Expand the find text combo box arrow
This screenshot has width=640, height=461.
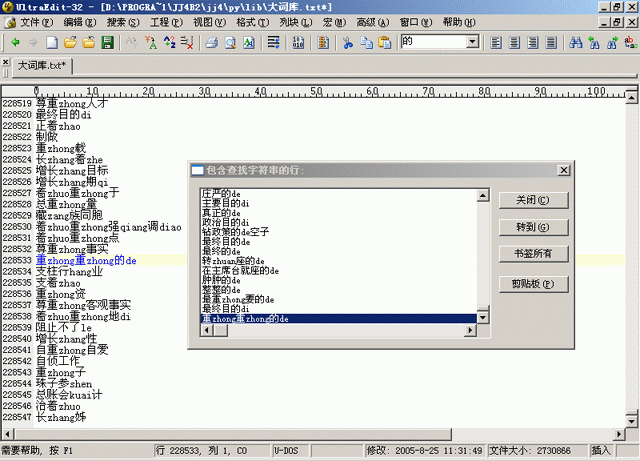472,43
